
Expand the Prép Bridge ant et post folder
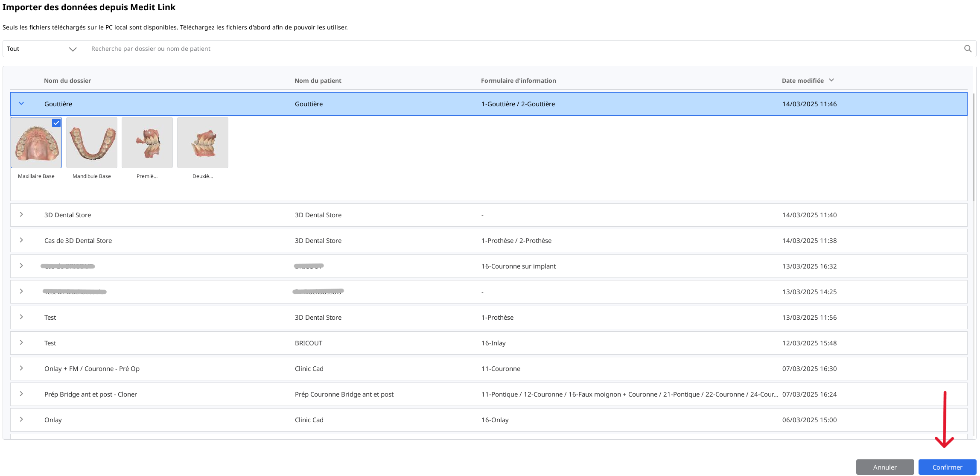21,394
